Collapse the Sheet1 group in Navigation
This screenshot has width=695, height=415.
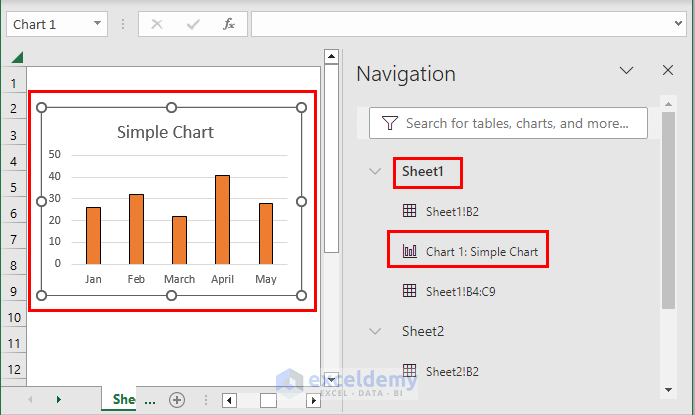375,171
